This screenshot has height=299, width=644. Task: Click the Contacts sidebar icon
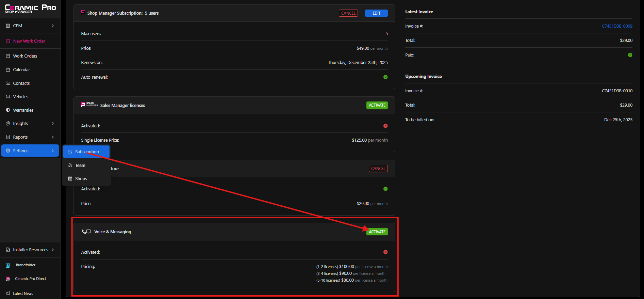coord(8,83)
